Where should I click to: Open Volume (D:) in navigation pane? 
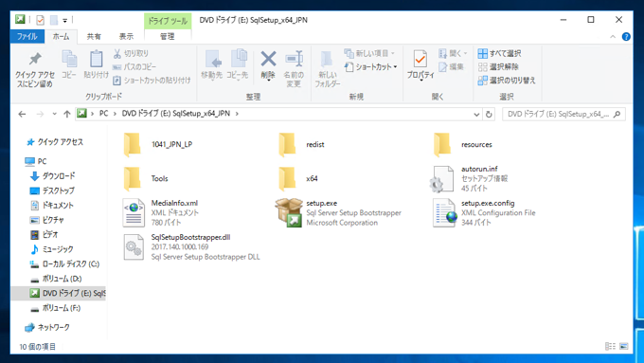(56, 279)
